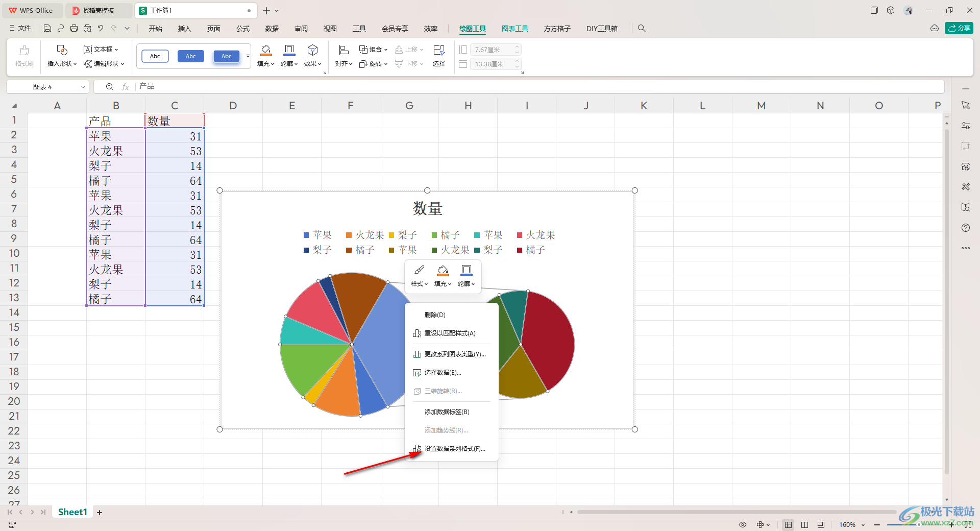Open the Group dropdown
Screen dimensions: 980x531
click(386, 50)
